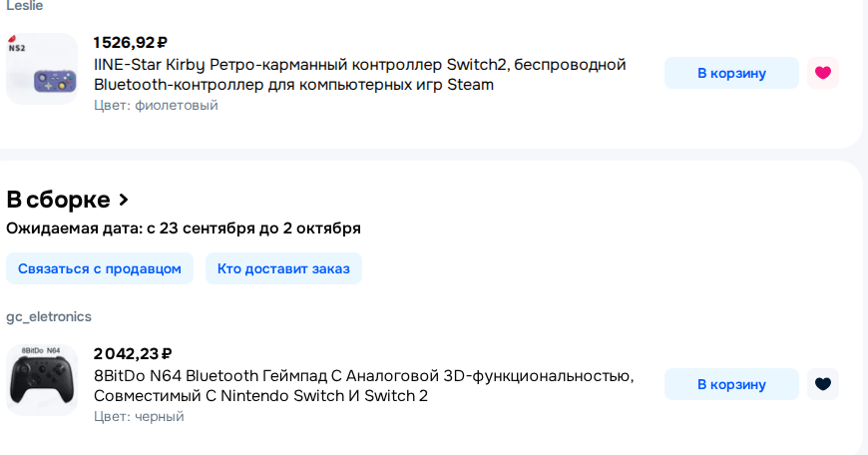This screenshot has height=455, width=868.
Task: Expand the «В сборке» order section chevron
Action: click(x=124, y=200)
